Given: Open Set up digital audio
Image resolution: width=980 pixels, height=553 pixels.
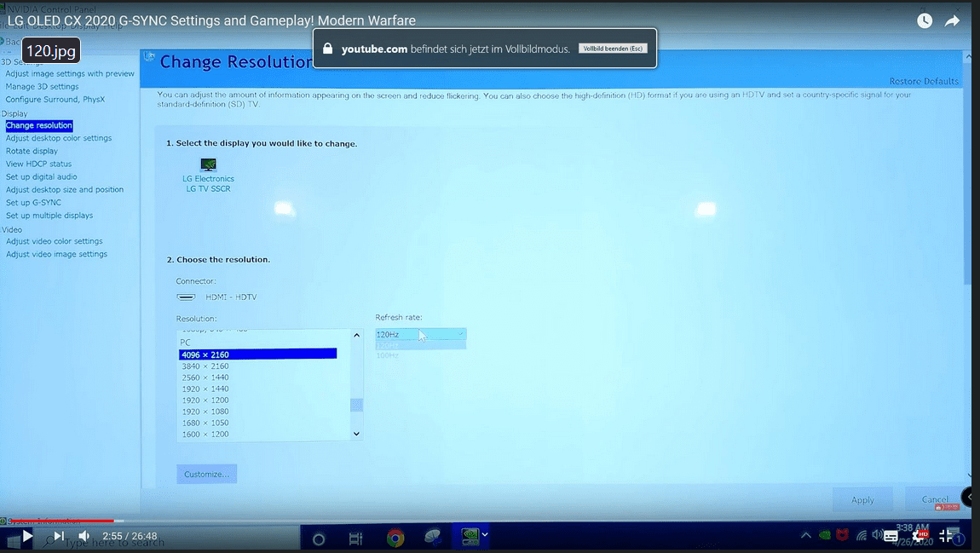Looking at the screenshot, I should tap(41, 176).
